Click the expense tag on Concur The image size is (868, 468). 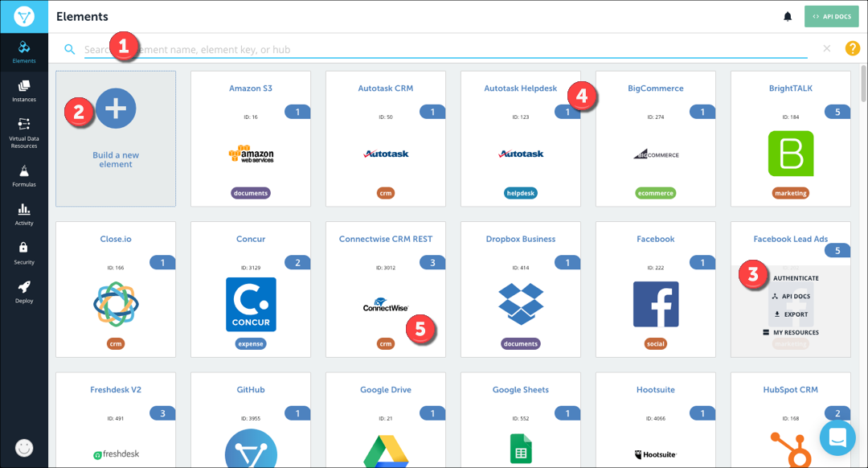click(x=251, y=344)
